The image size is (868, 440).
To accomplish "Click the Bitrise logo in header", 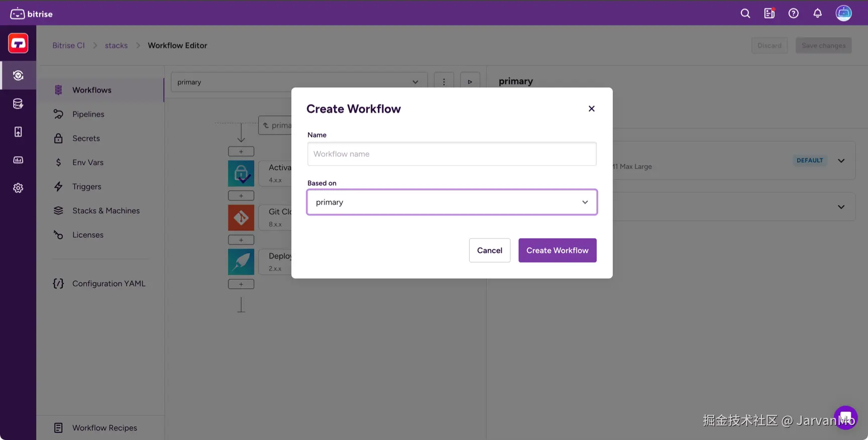I will tap(31, 14).
